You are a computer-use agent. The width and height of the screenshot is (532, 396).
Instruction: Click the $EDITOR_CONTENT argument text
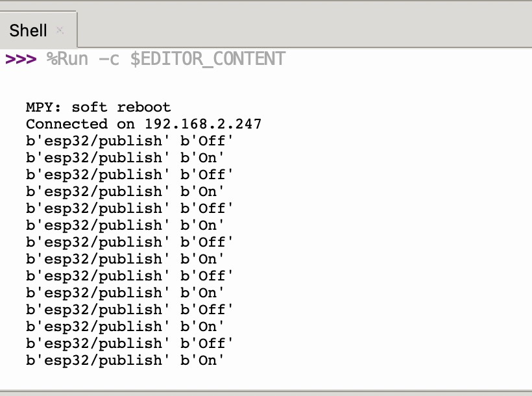(207, 59)
